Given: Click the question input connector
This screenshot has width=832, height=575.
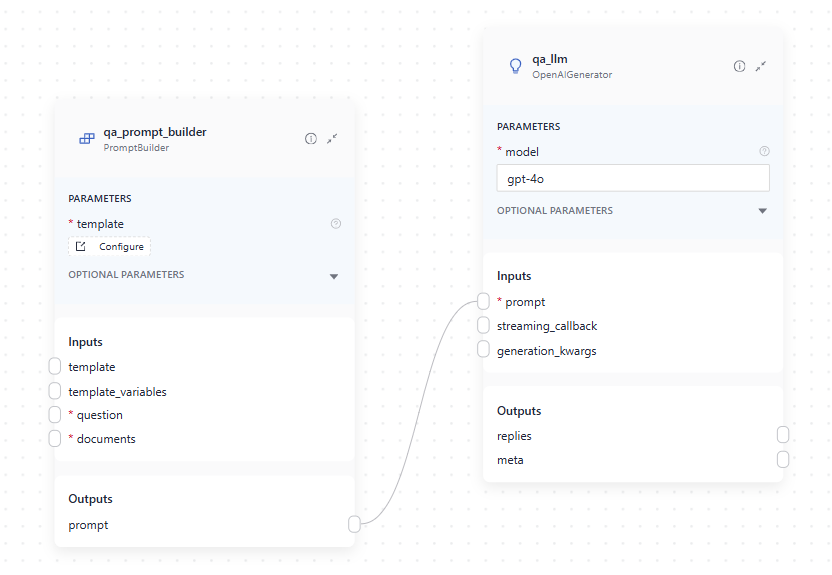Looking at the screenshot, I should (55, 414).
